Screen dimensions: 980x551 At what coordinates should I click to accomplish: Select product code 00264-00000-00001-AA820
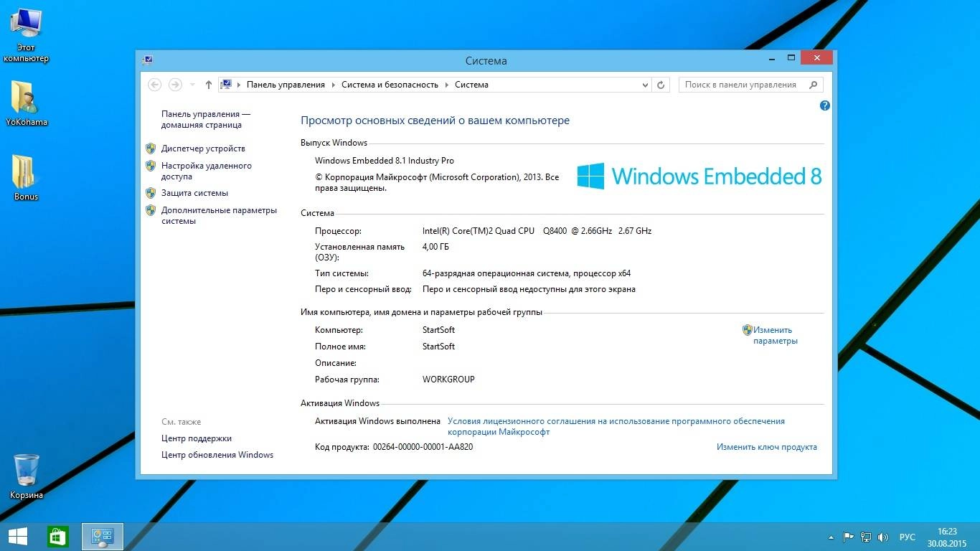(x=423, y=447)
